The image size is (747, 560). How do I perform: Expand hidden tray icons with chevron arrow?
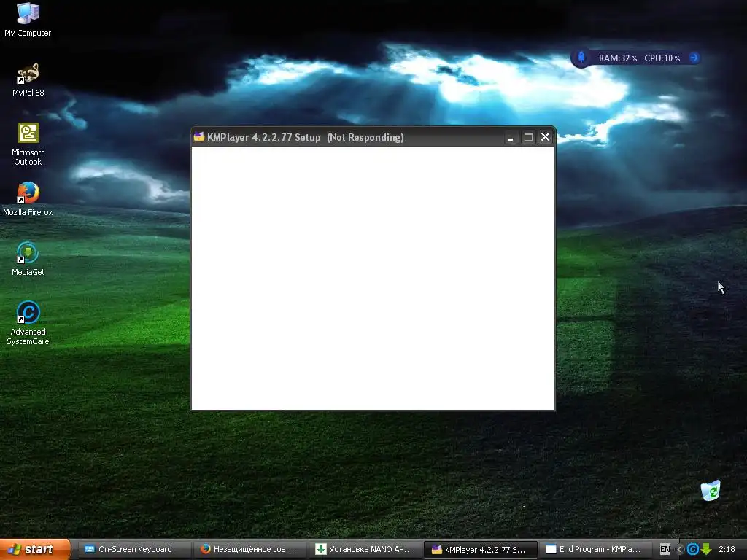(681, 550)
